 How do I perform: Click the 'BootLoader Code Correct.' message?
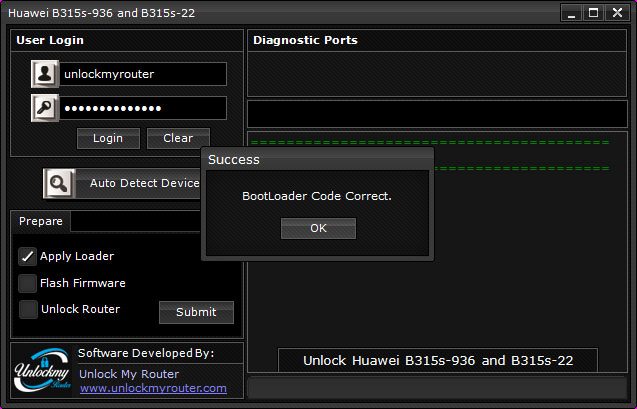tap(317, 196)
